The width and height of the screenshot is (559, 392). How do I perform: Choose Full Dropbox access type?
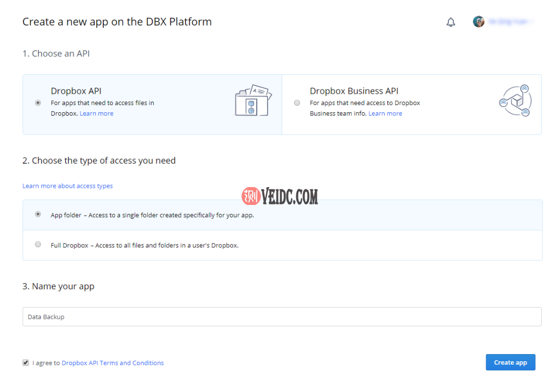coord(37,244)
